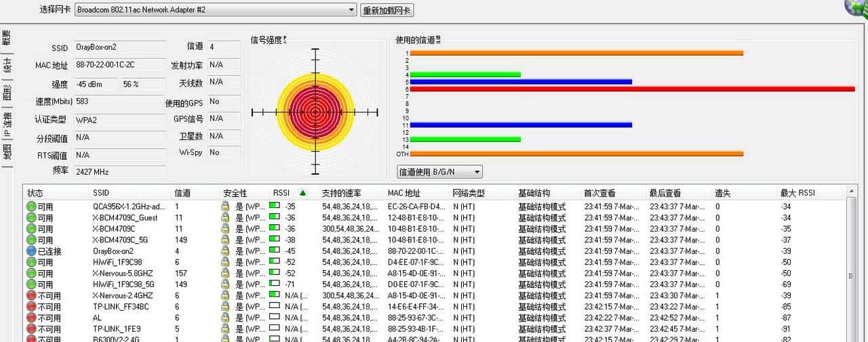
Task: Click MAC address EC-26-CA-FB-D4 cell
Action: point(416,207)
